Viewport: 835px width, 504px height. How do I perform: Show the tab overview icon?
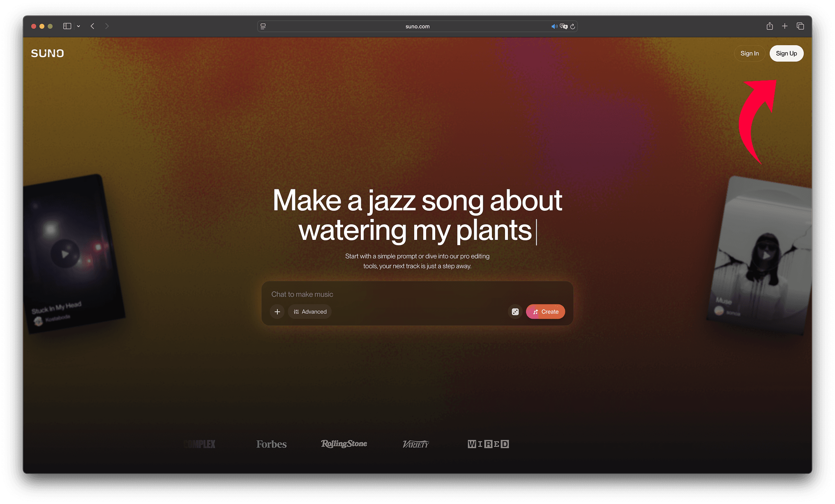pos(800,26)
